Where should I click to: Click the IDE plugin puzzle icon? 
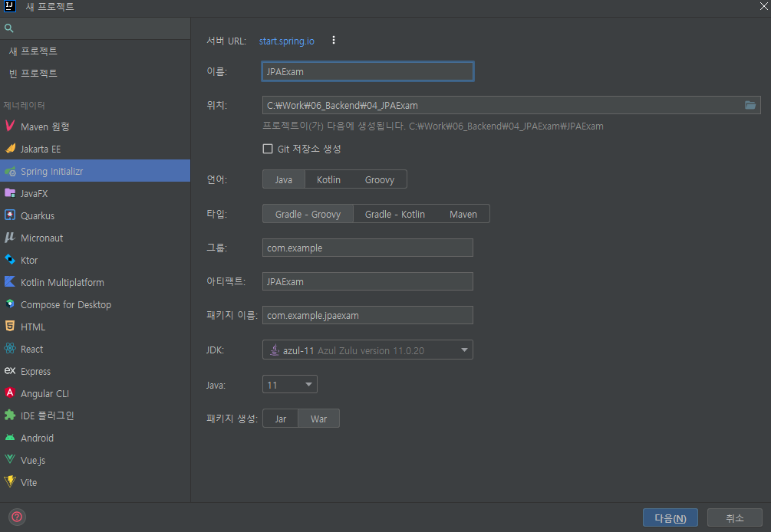[10, 415]
